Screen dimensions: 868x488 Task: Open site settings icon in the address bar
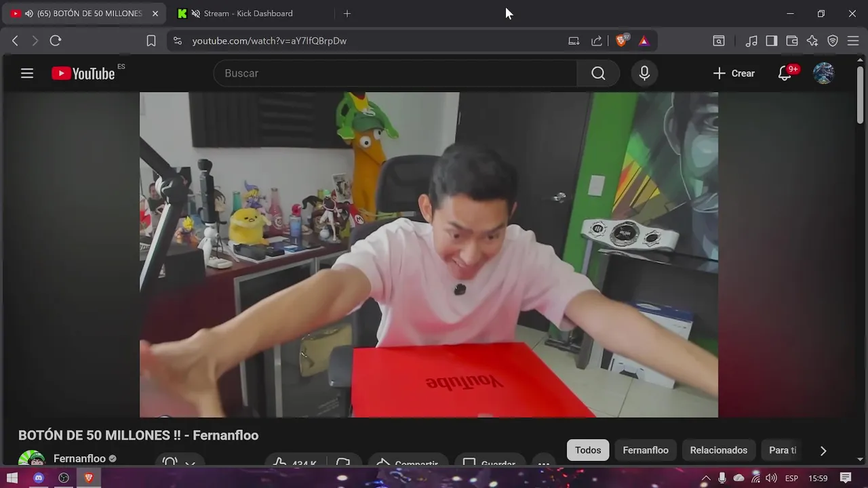[178, 41]
